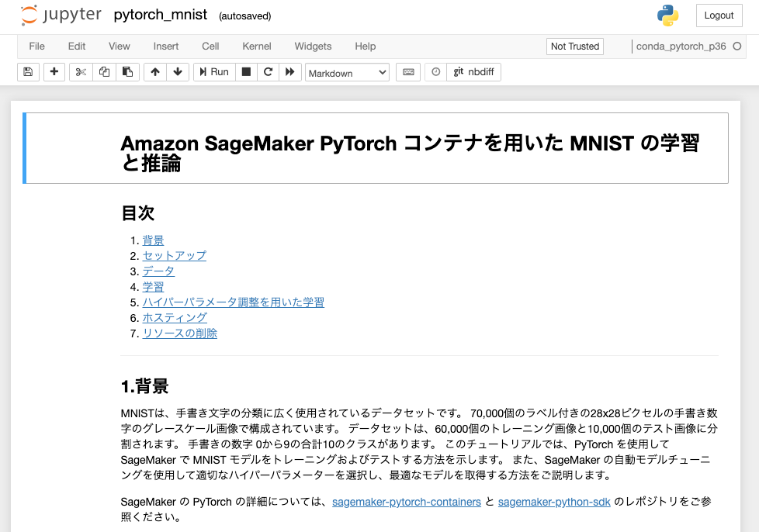
Task: Restart kernel and run all cells icon
Action: pyautogui.click(x=290, y=72)
